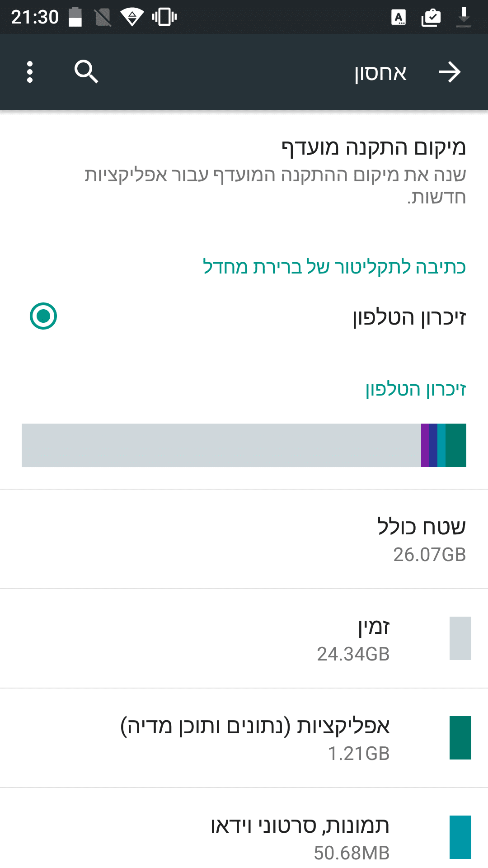Tap the no-SIM card status icon

[x=103, y=18]
